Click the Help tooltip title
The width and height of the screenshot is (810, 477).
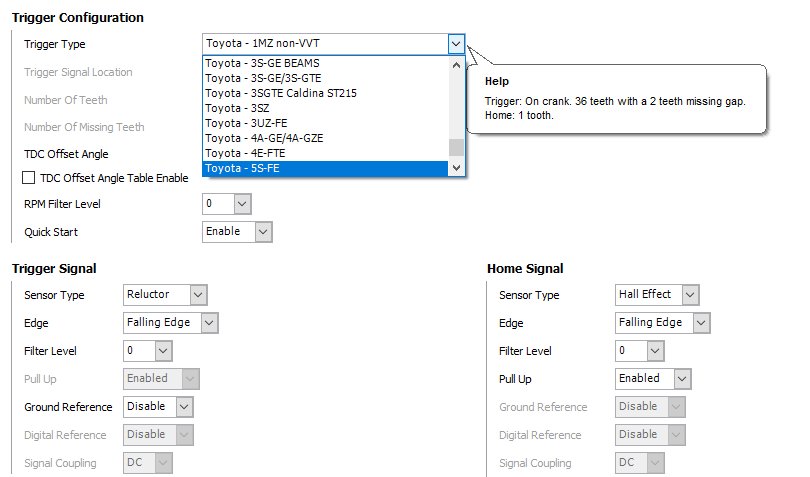point(496,81)
